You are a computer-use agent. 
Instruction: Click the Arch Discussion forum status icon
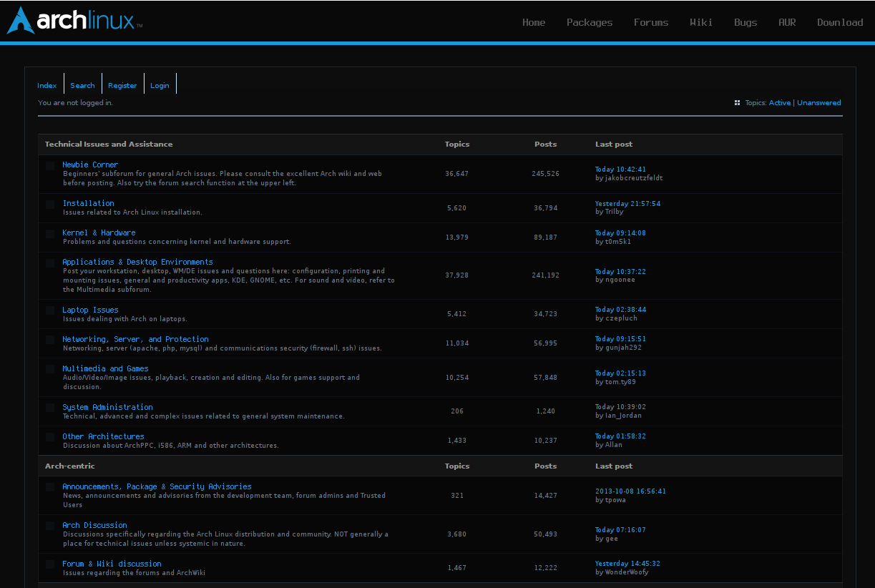tap(50, 526)
